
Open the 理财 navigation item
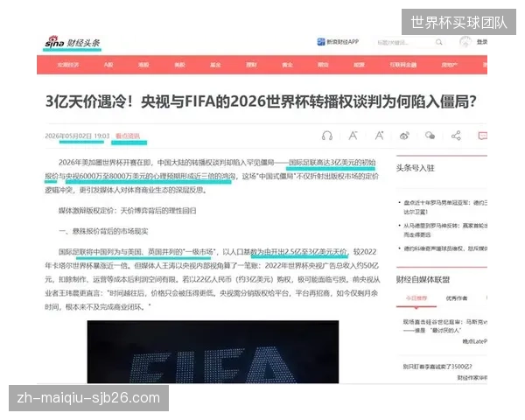(251, 65)
